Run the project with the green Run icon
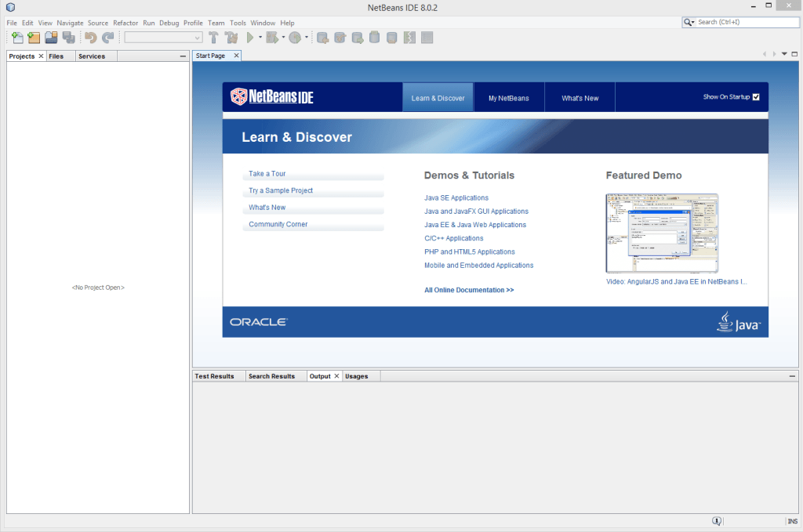The width and height of the screenshot is (803, 532). 251,37
